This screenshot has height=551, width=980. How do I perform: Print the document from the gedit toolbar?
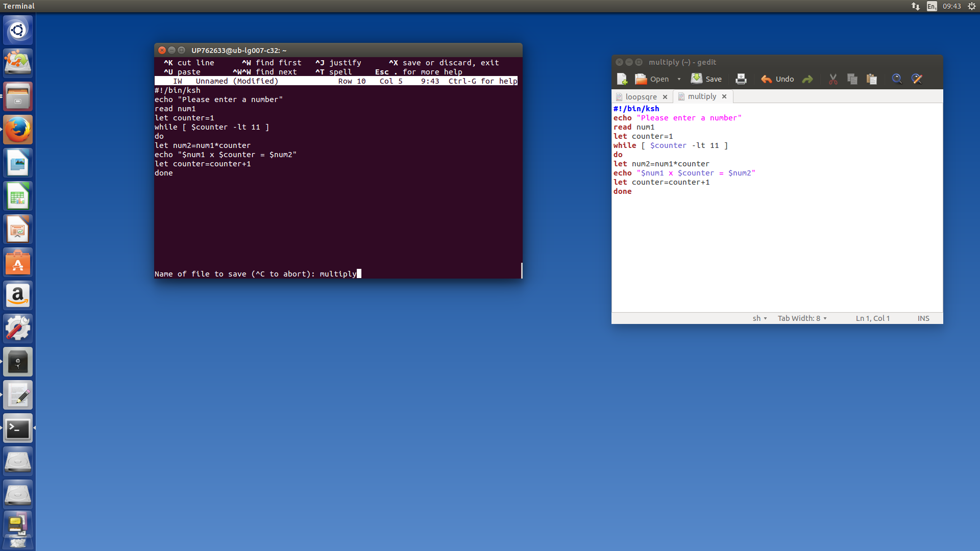[741, 79]
